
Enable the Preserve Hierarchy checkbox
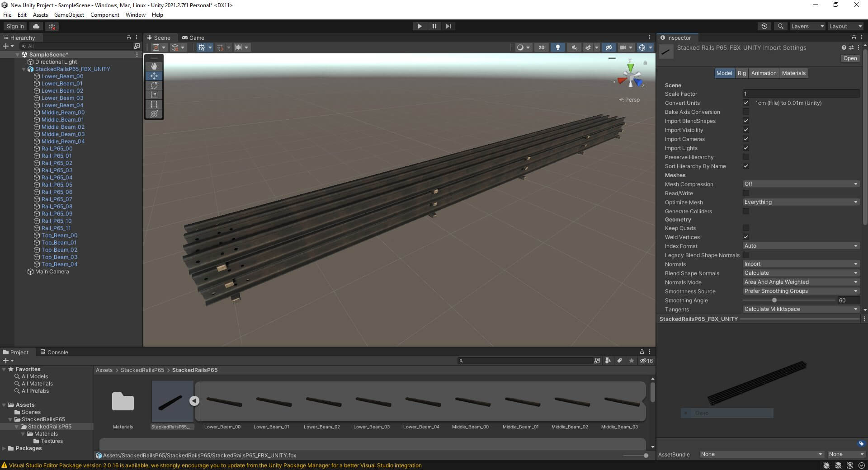point(746,157)
